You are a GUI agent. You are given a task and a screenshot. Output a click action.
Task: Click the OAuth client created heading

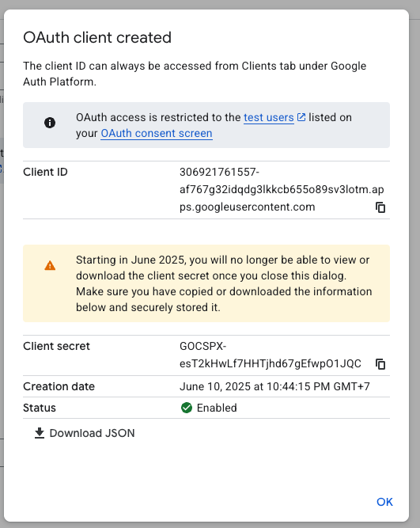pos(97,37)
